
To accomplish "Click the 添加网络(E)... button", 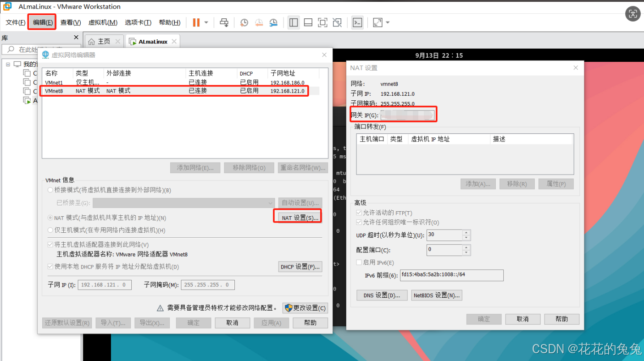I will tap(195, 168).
